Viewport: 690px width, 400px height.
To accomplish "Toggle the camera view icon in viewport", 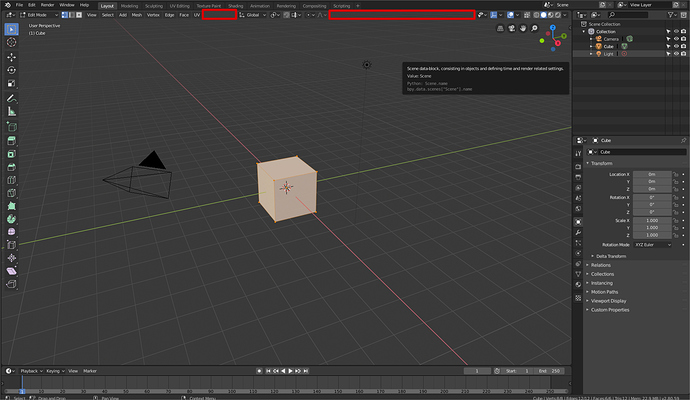I will [511, 29].
